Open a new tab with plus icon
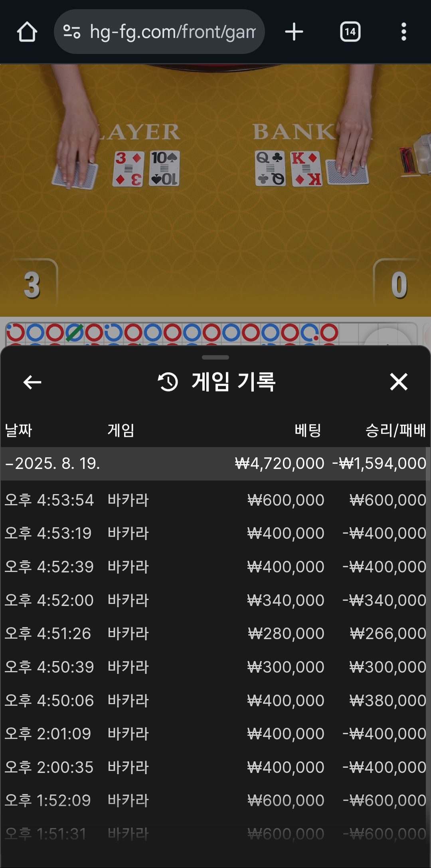This screenshot has height=868, width=431. click(294, 32)
